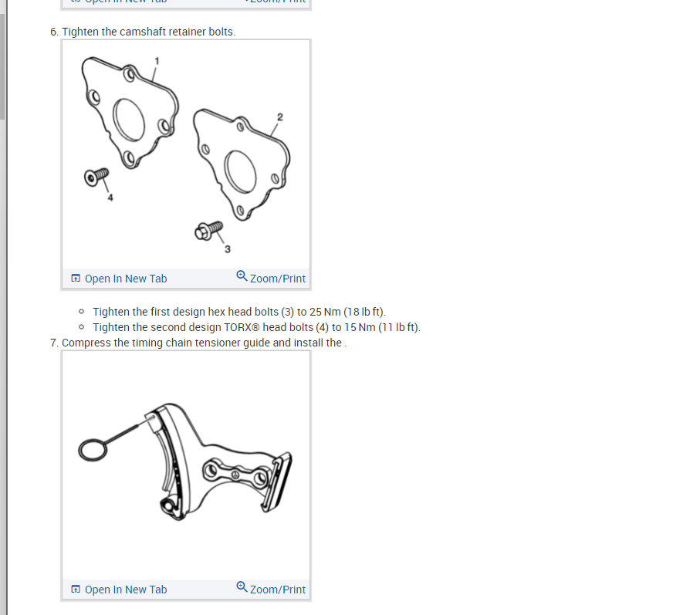Click retainer plate labeled 2 in the diagram
This screenshot has height=615, width=700.
point(242,164)
